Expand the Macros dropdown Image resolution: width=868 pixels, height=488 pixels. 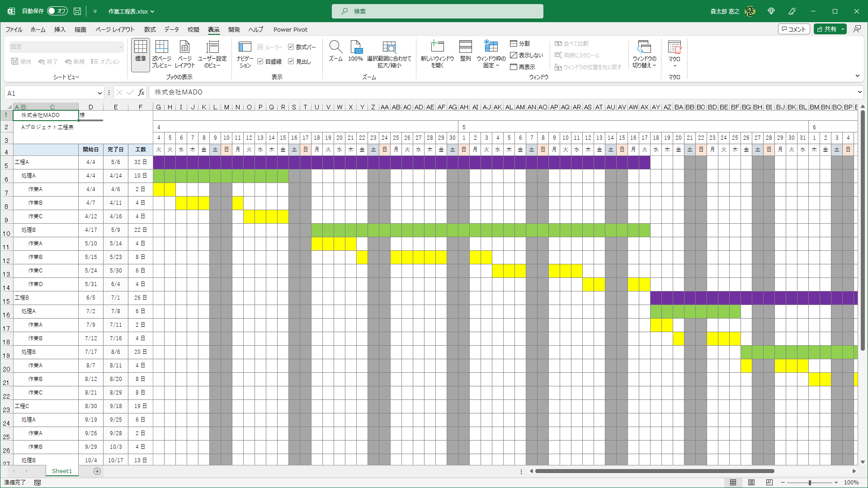point(675,66)
